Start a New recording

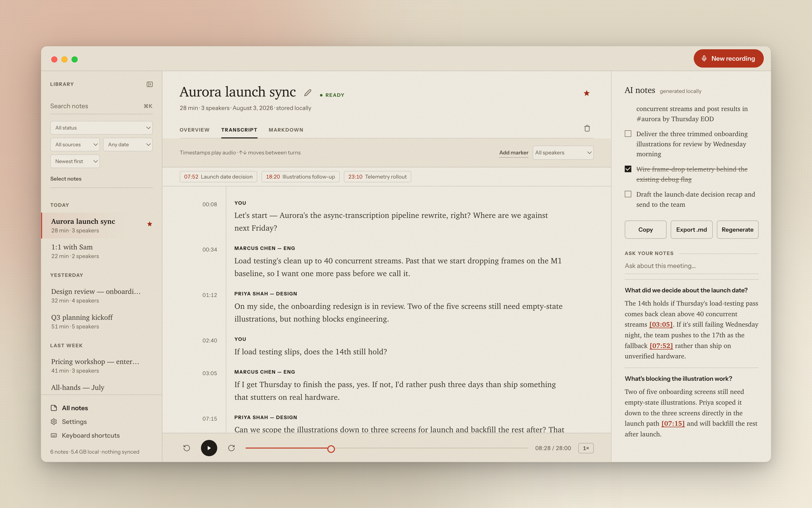[729, 58]
